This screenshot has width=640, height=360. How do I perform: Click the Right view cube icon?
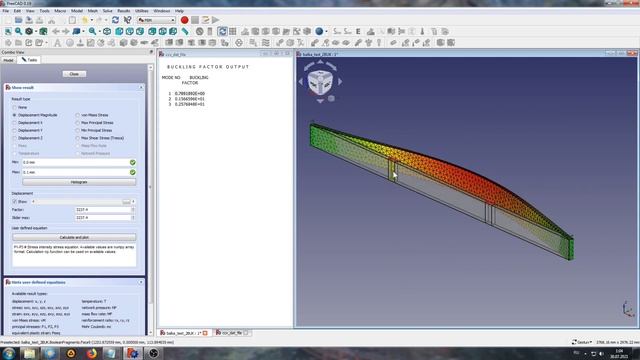[140, 31]
